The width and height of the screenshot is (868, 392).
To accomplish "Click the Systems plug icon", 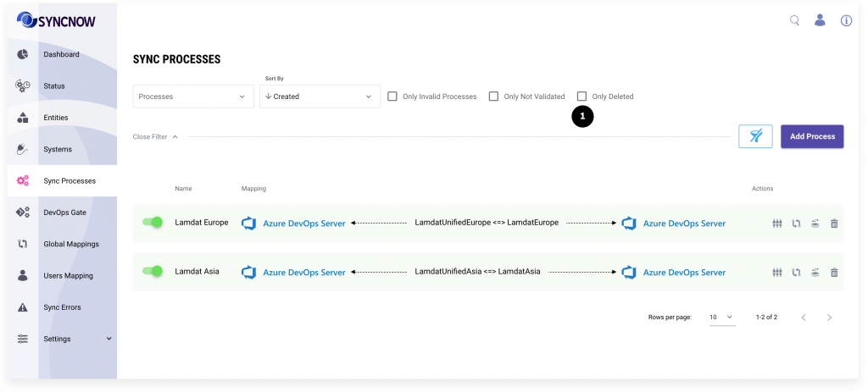I will (23, 149).
